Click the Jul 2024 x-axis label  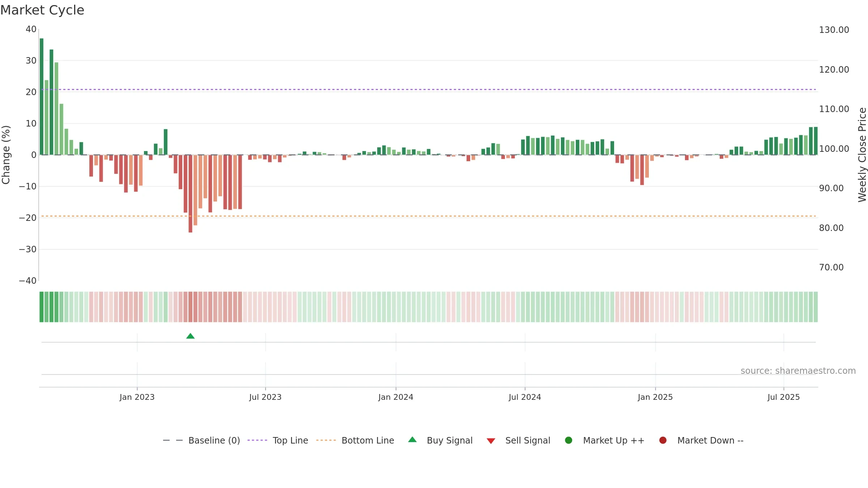tap(525, 397)
